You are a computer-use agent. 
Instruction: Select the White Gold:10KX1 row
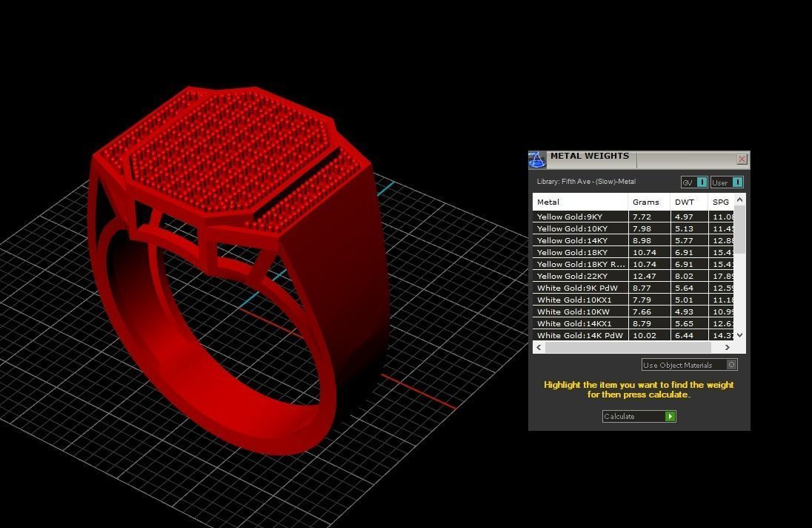point(633,300)
